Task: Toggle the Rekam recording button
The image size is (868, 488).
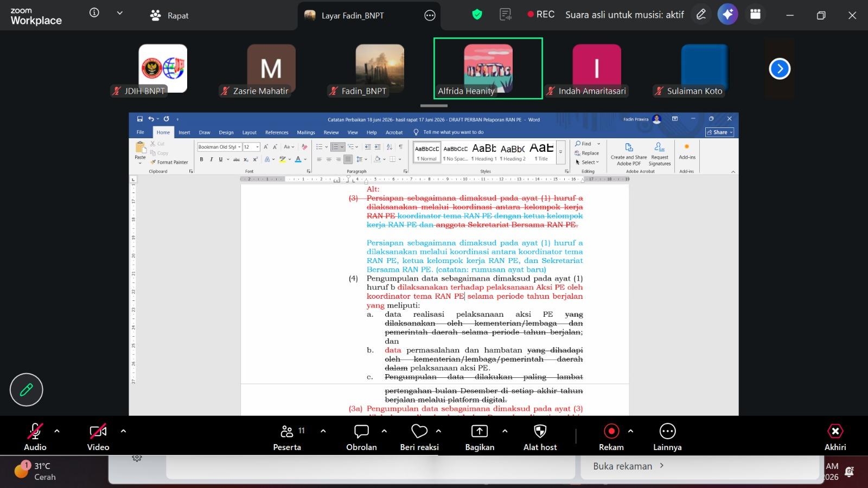Action: coord(611,438)
